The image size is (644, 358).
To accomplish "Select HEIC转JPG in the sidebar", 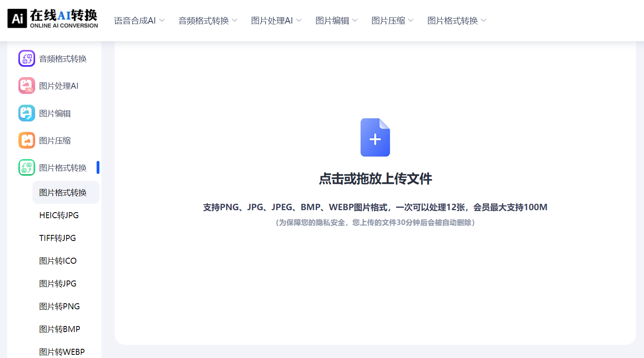I will [59, 215].
